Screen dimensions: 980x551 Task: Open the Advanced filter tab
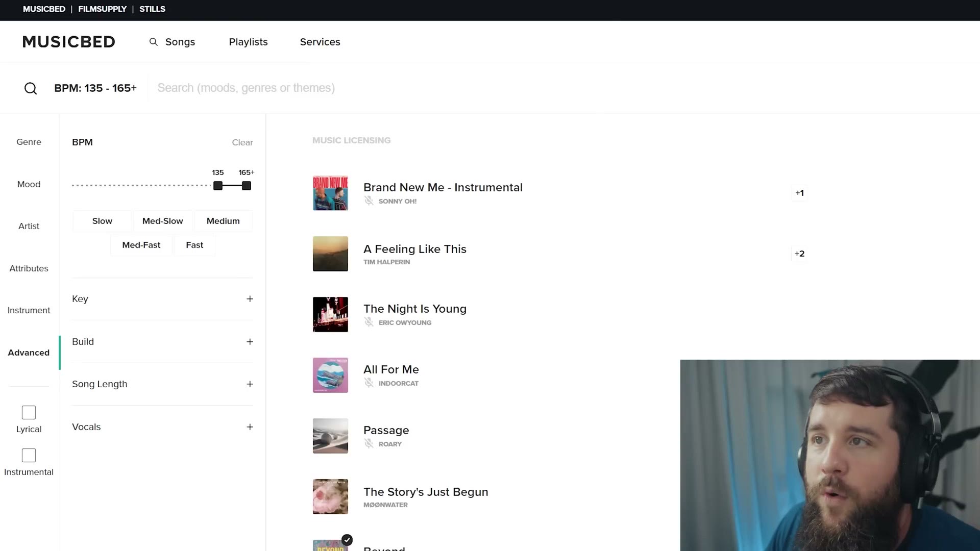(x=29, y=353)
